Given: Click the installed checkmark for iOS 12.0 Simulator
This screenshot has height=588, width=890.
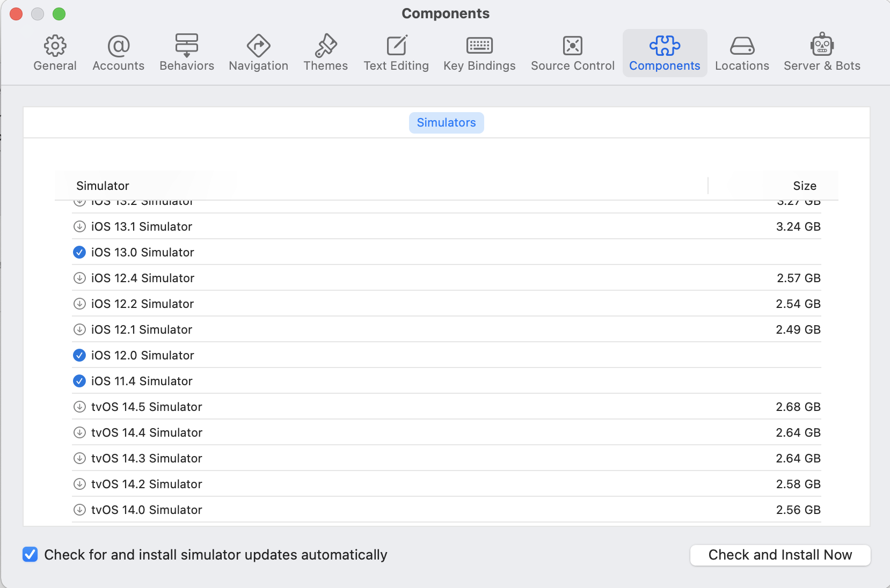Looking at the screenshot, I should 79,355.
